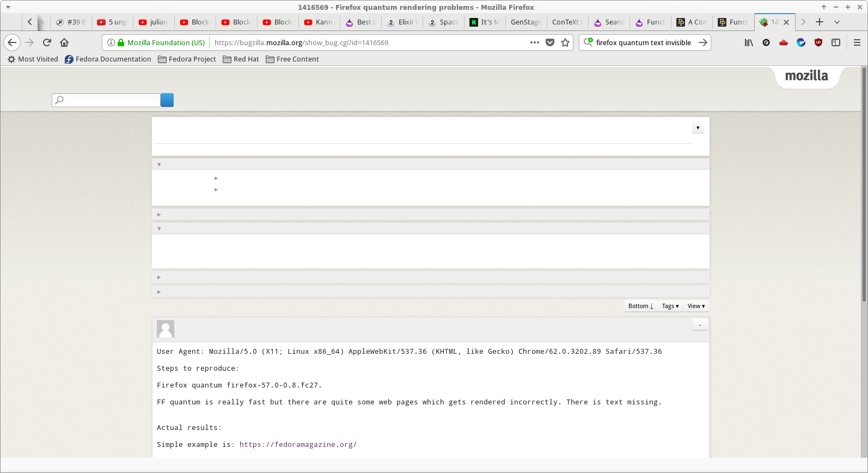Viewport: 868px width, 473px height.
Task: Open the Library bookshelf icon
Action: point(749,42)
